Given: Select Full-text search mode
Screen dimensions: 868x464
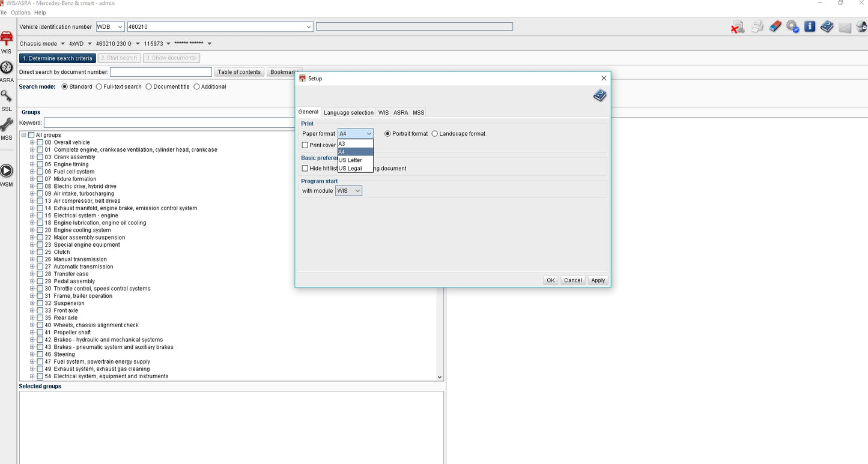Looking at the screenshot, I should (99, 87).
